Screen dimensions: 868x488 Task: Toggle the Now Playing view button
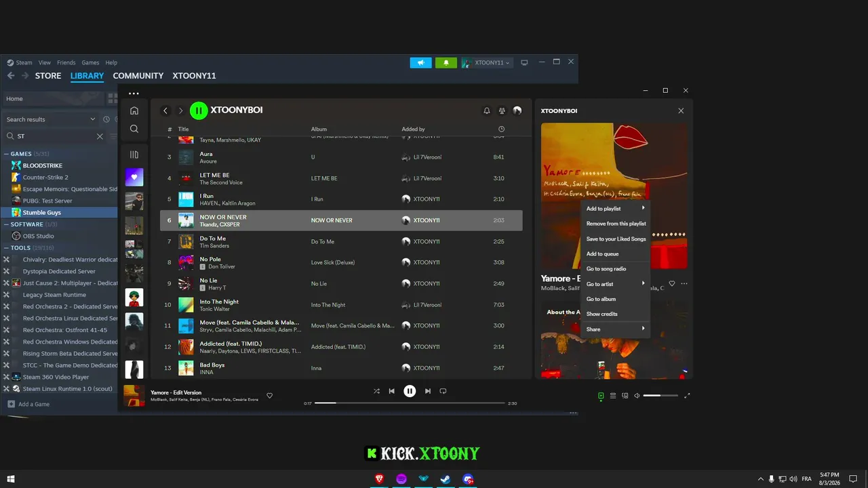pyautogui.click(x=601, y=396)
